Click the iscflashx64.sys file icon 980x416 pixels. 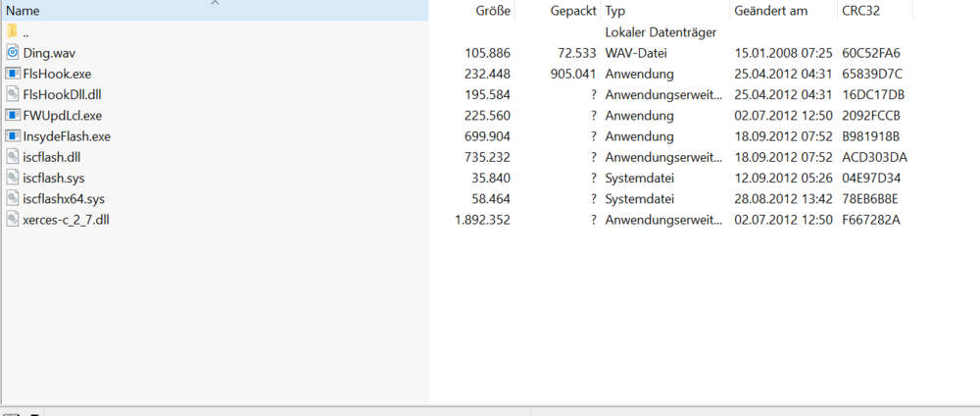pyautogui.click(x=13, y=199)
